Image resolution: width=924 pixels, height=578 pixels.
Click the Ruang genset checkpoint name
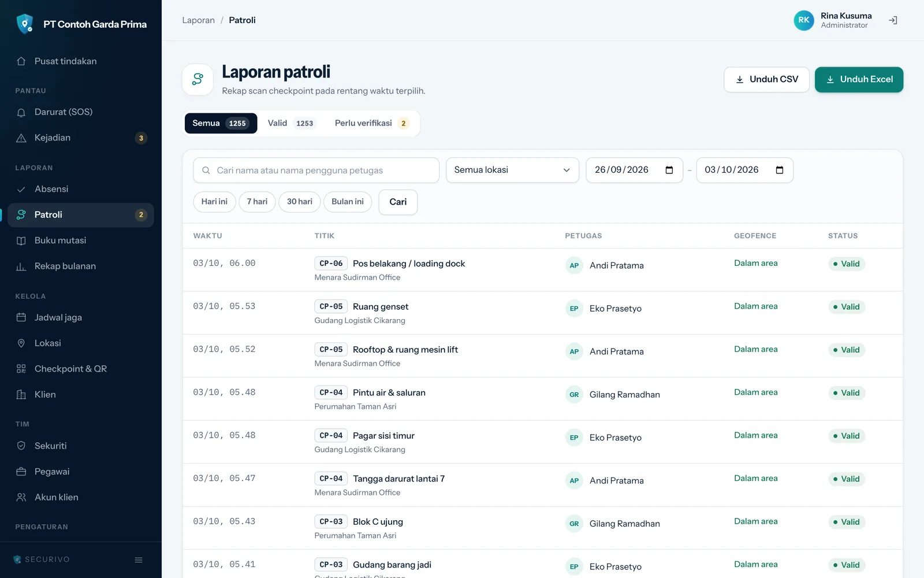tap(381, 307)
